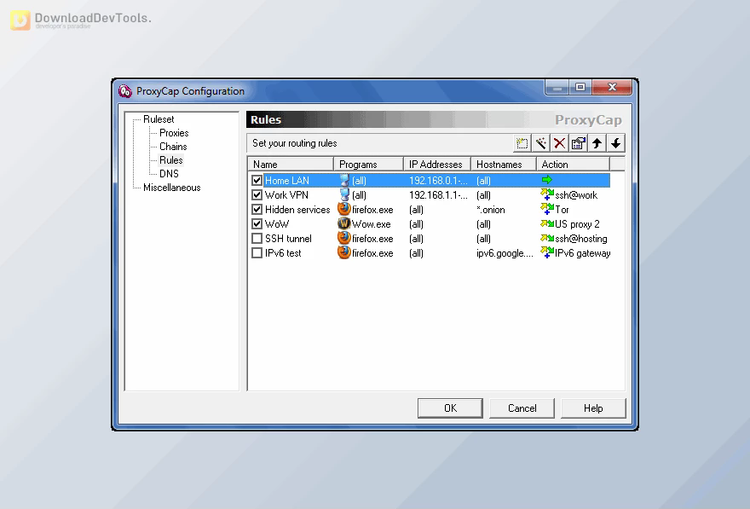The width and height of the screenshot is (750, 509).
Task: Select the WoW rule name
Action: (277, 224)
